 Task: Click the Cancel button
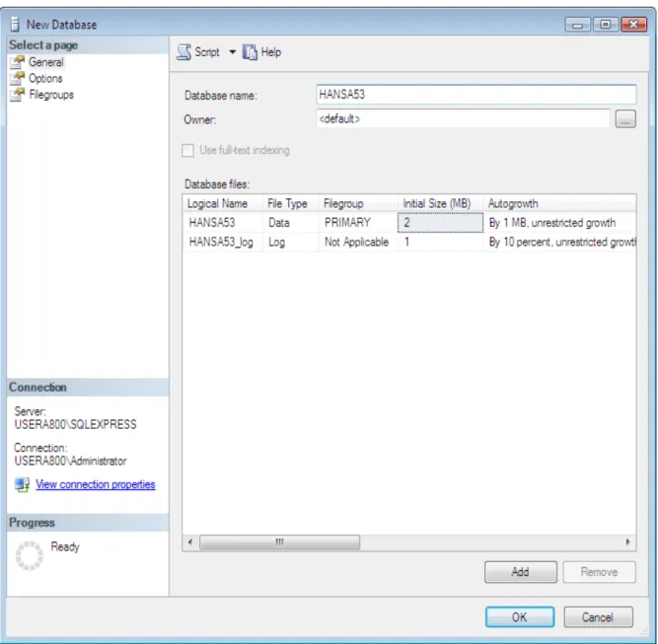tap(598, 617)
